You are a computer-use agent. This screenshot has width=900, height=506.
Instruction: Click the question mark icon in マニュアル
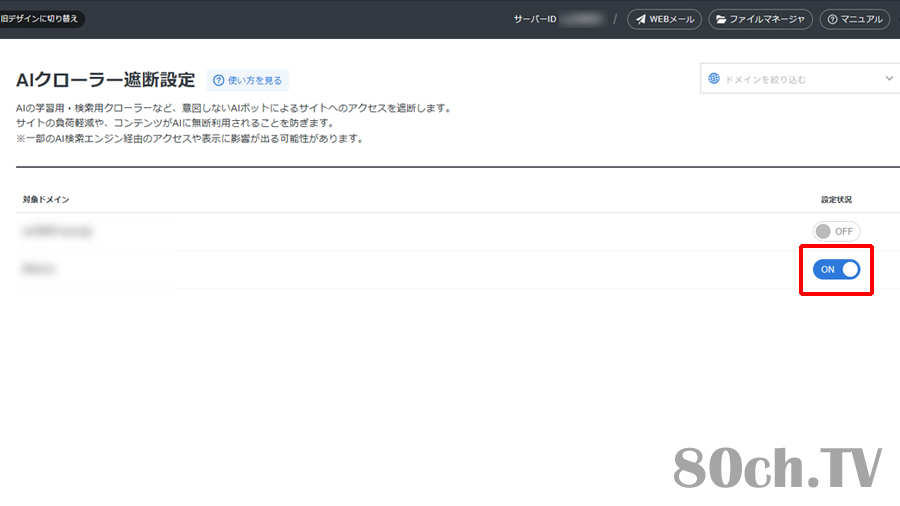pyautogui.click(x=832, y=20)
